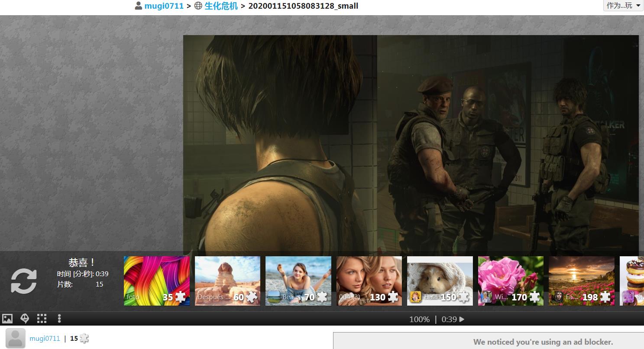Image resolution: width=644 pixels, height=349 pixels.
Task: Click the replay puzzle refresh icon
Action: (x=24, y=281)
